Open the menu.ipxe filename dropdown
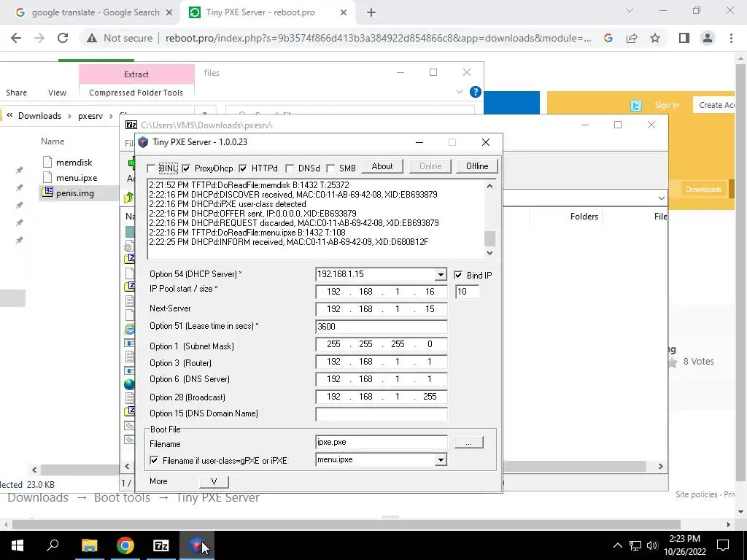747x560 pixels. click(x=441, y=460)
